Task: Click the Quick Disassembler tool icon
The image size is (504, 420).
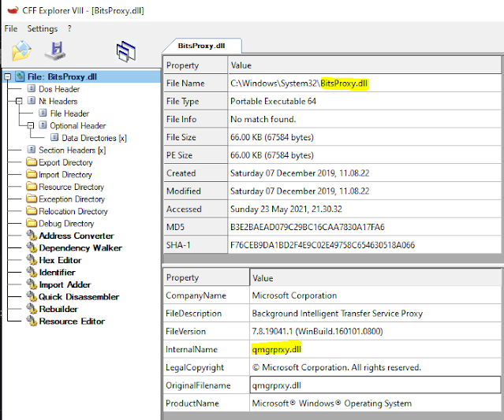Action: click(32, 296)
